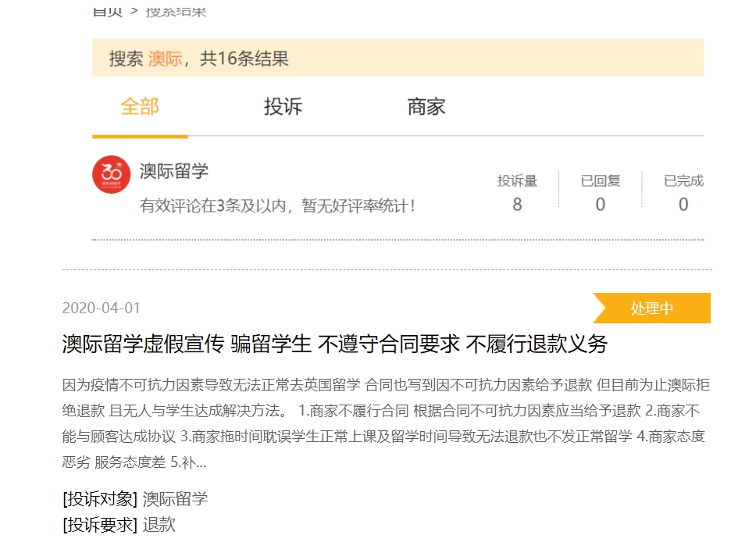Click the highlighted keyword 澳际 in banner
756x560 pixels.
click(165, 59)
